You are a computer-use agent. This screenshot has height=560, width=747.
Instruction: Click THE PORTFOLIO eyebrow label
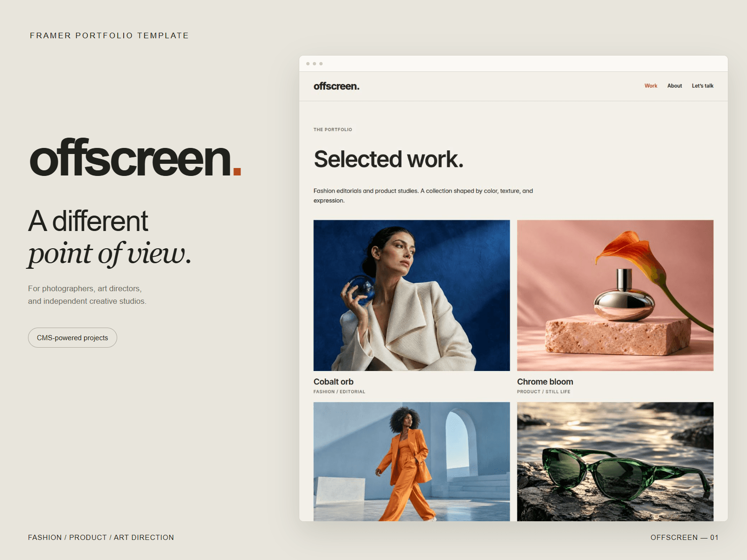pyautogui.click(x=333, y=130)
